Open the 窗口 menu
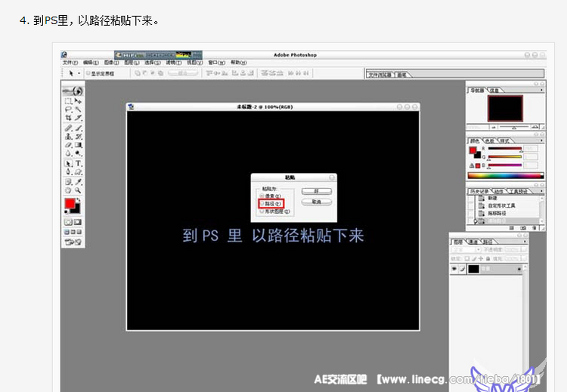The image size is (567, 392). [217, 63]
